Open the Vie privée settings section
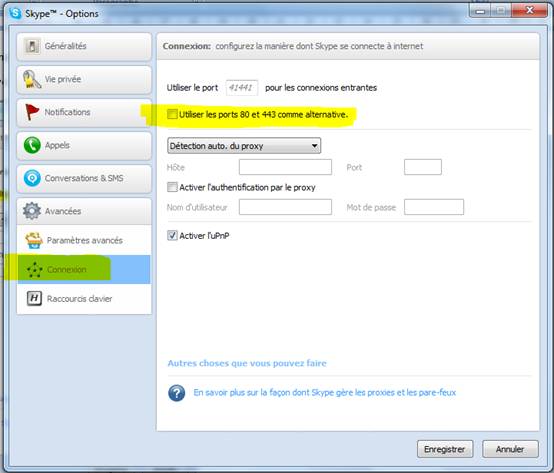554x473 pixels. click(x=84, y=79)
